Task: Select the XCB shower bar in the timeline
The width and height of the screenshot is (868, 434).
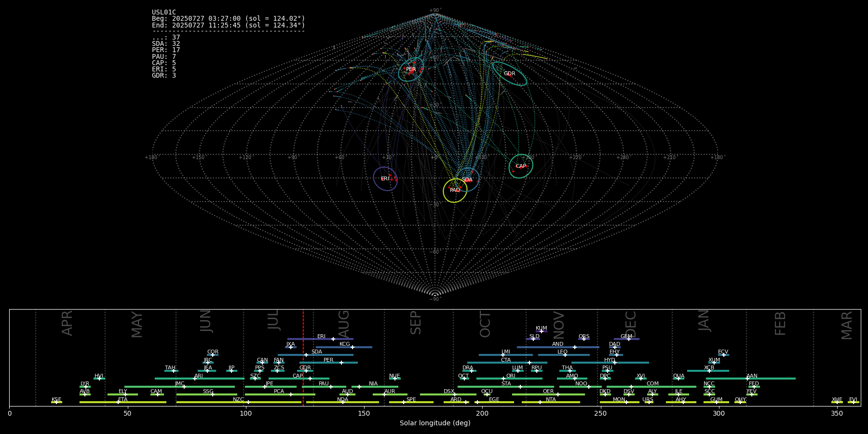Action: tap(708, 371)
